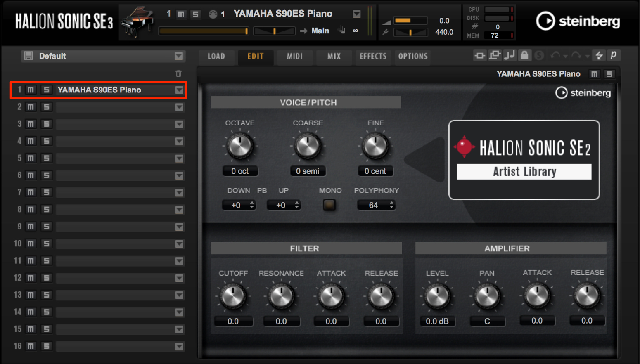
Task: Switch to the OPTIONS tab
Action: pos(413,56)
